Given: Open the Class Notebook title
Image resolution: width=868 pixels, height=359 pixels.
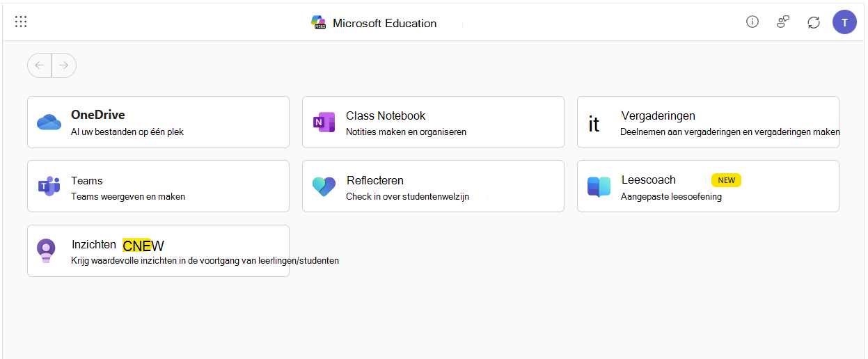Looking at the screenshot, I should coord(386,115).
